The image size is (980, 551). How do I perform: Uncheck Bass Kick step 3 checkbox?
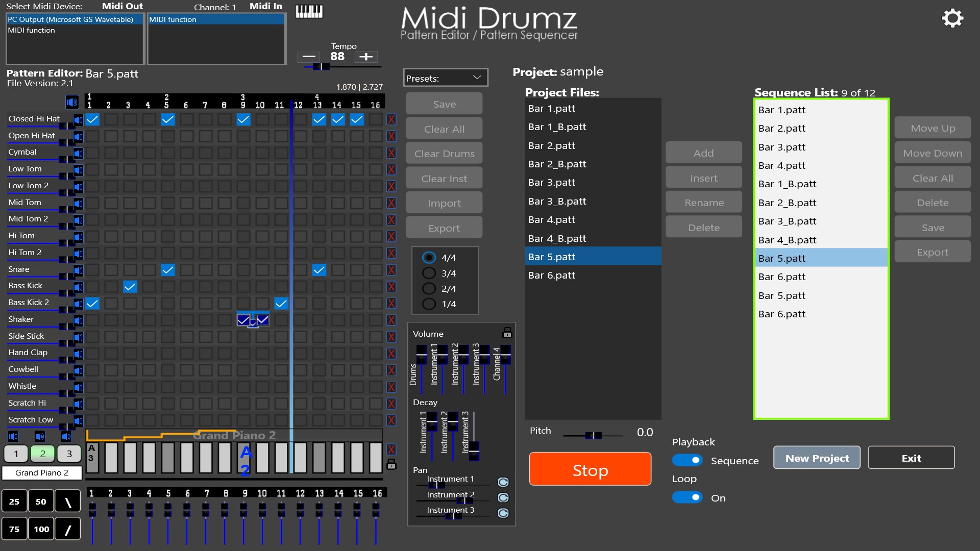130,287
